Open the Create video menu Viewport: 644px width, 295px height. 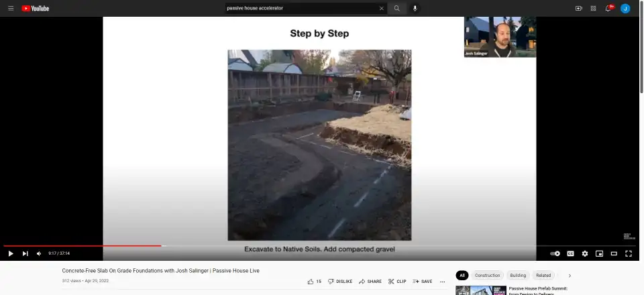[578, 8]
